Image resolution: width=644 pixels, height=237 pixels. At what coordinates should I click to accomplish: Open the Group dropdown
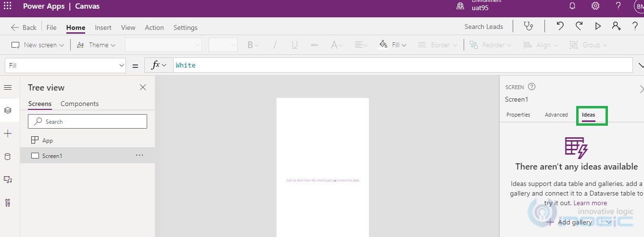click(588, 45)
